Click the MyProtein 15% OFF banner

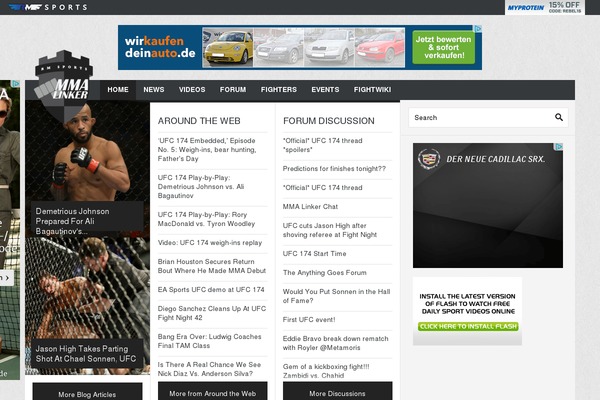pyautogui.click(x=545, y=7)
